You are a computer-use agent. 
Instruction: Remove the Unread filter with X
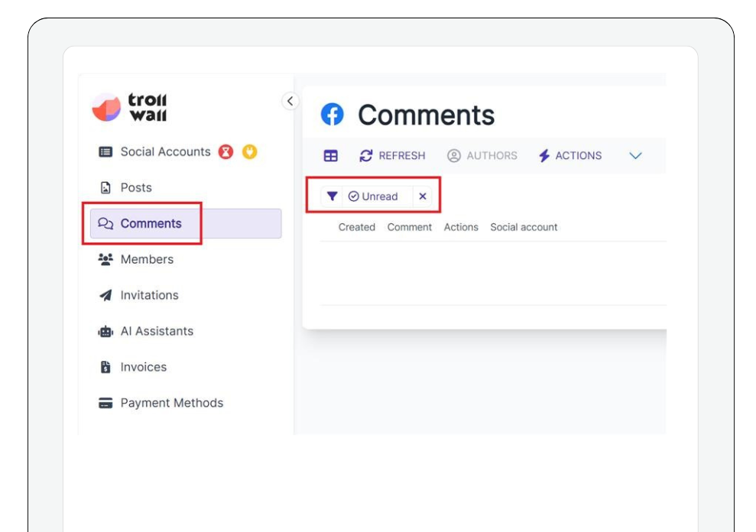pos(422,196)
